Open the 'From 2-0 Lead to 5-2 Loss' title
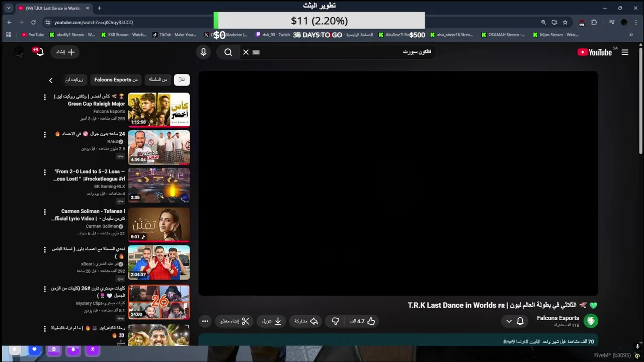This screenshot has width=644, height=362. pos(90,175)
